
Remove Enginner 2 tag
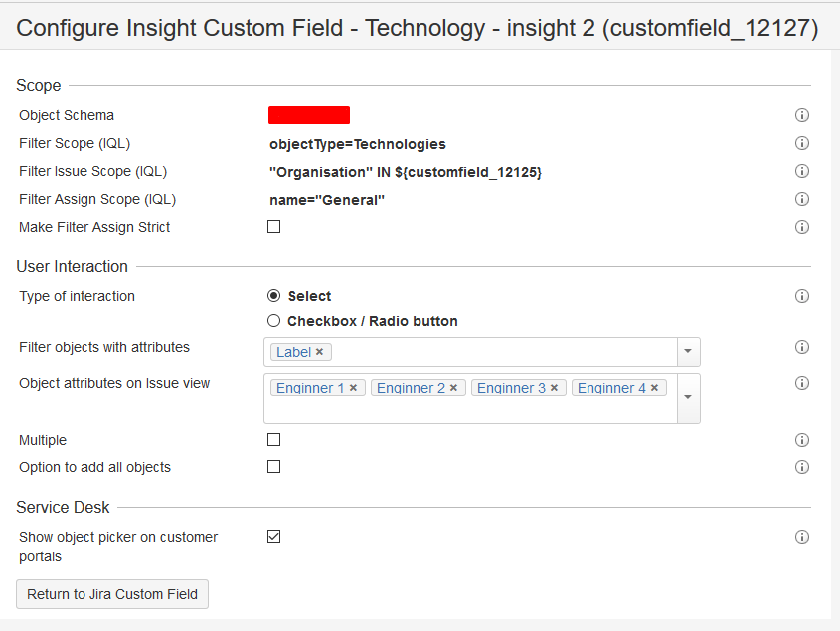(x=453, y=388)
